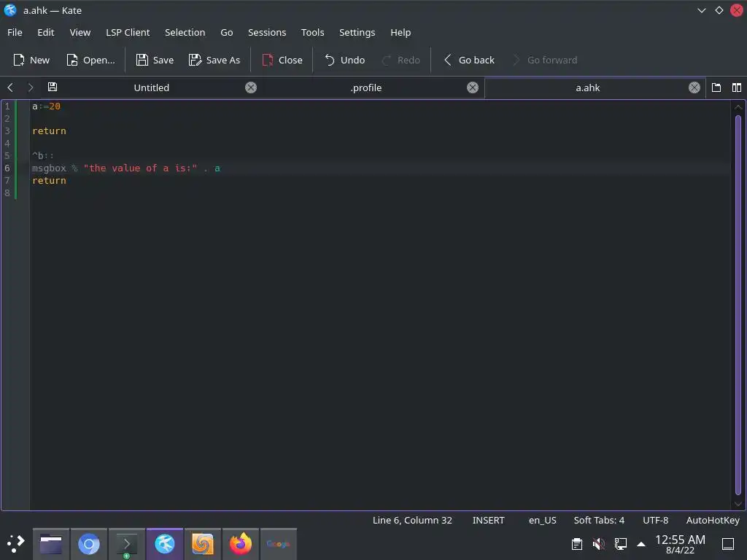Click the line 3 return statement
The width and height of the screenshot is (747, 560).
(x=49, y=131)
